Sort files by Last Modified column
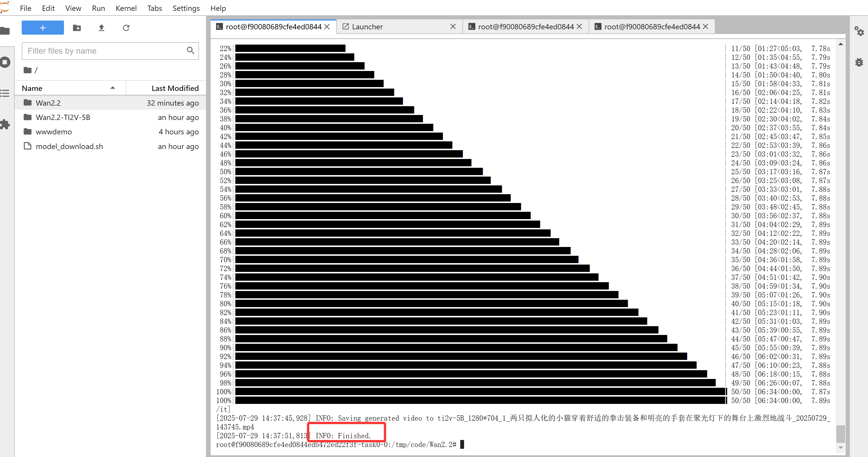 click(166, 88)
